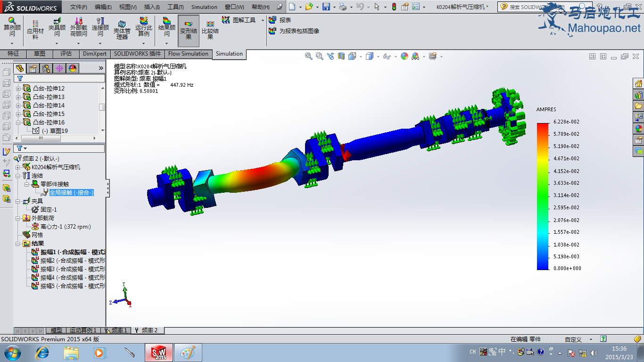Open the 外部载荷顾问 external loads advisor
Image resolution: width=644 pixels, height=362 pixels.
(x=79, y=27)
